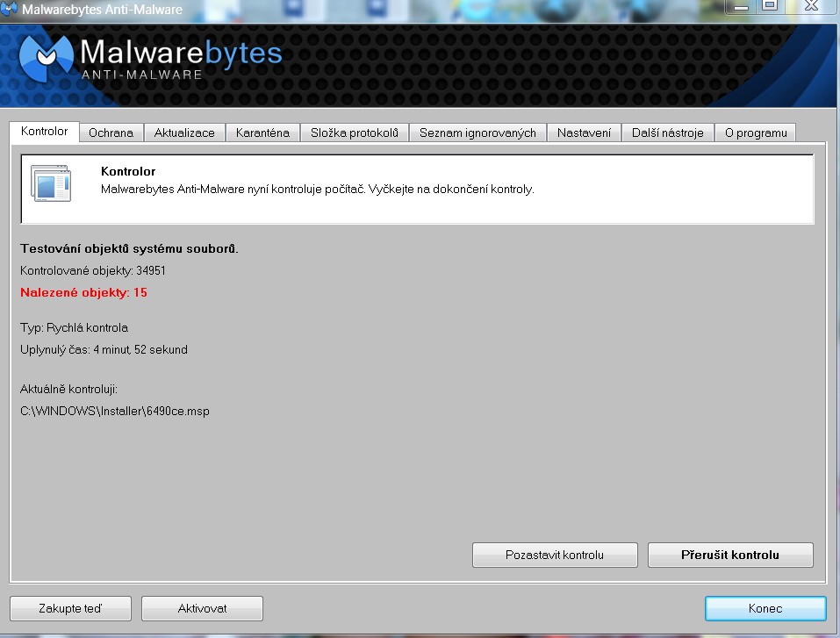Switch to Seznam ignorovaných tab
Viewport: 840px width, 638px height.
tap(477, 133)
